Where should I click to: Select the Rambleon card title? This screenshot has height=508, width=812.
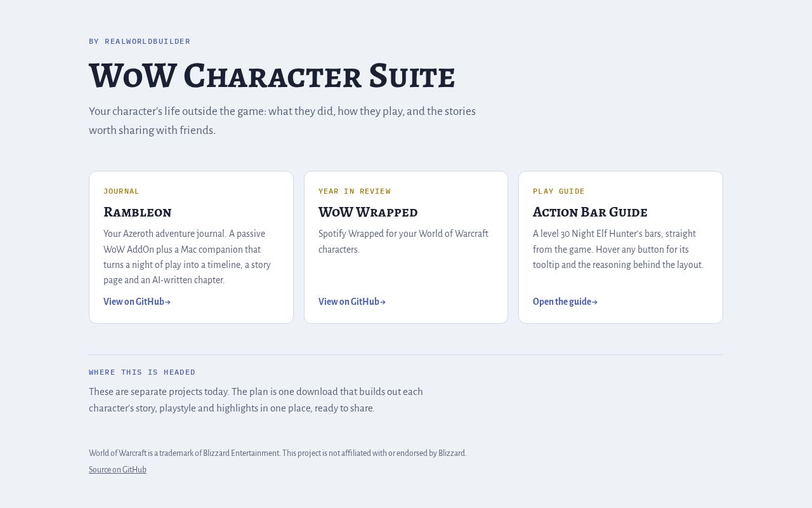(138, 211)
